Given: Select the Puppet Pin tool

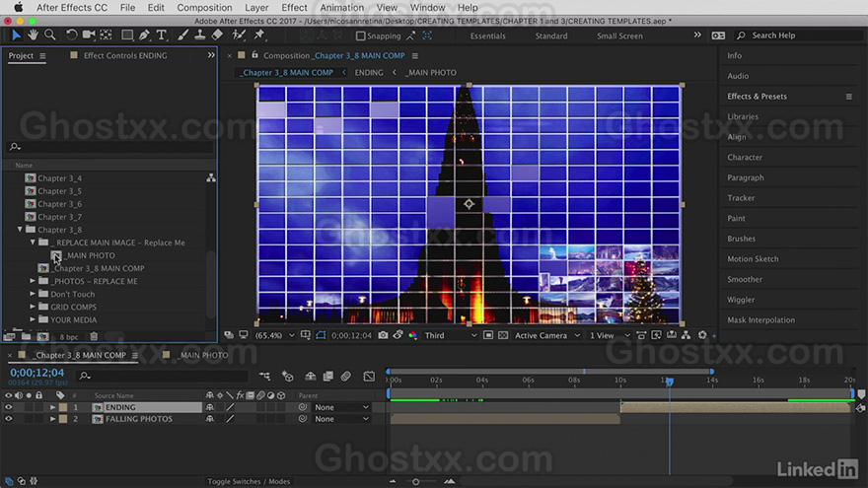Looking at the screenshot, I should (258, 35).
